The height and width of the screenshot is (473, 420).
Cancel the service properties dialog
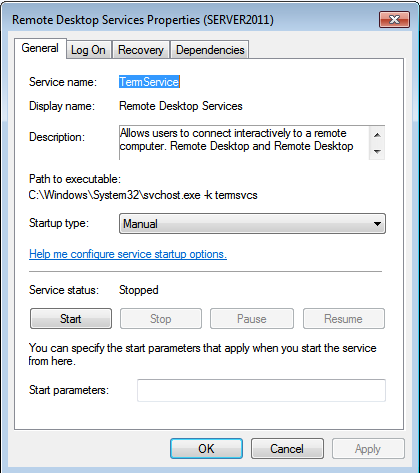(x=287, y=449)
